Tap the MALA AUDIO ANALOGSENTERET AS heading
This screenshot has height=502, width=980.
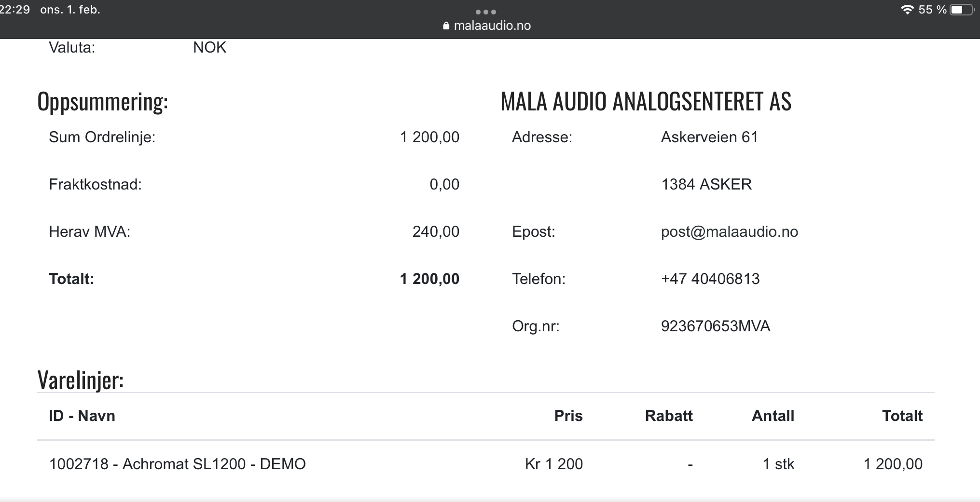tap(646, 102)
